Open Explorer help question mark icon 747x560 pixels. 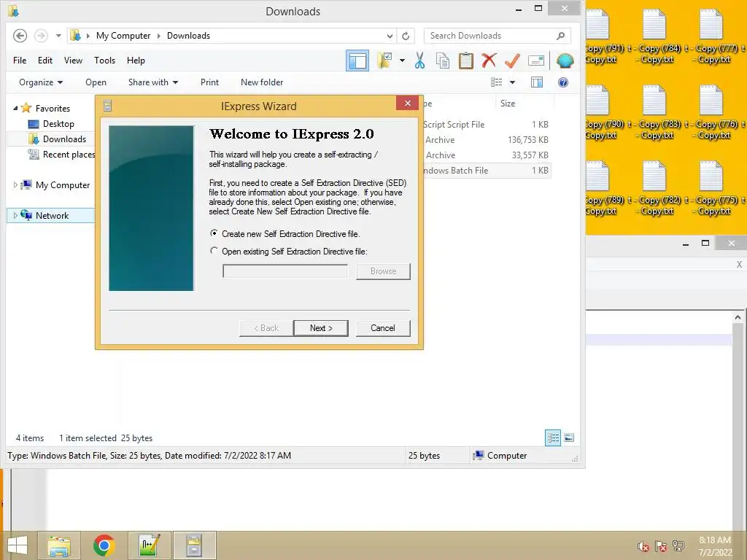pyautogui.click(x=563, y=82)
